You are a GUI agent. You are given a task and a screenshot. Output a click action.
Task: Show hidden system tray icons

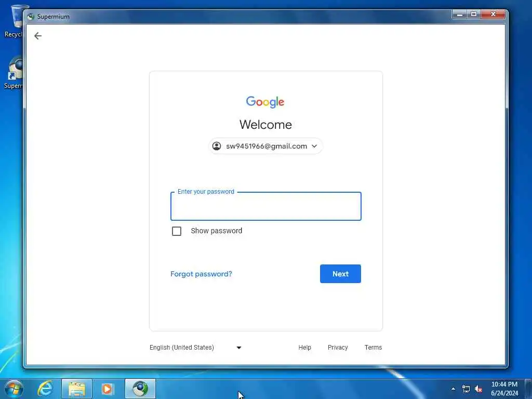(453, 389)
